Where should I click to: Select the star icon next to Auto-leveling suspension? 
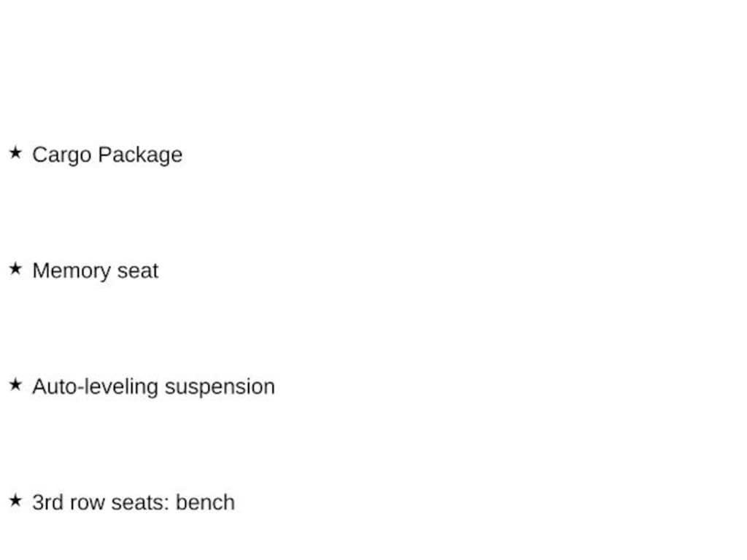point(15,385)
